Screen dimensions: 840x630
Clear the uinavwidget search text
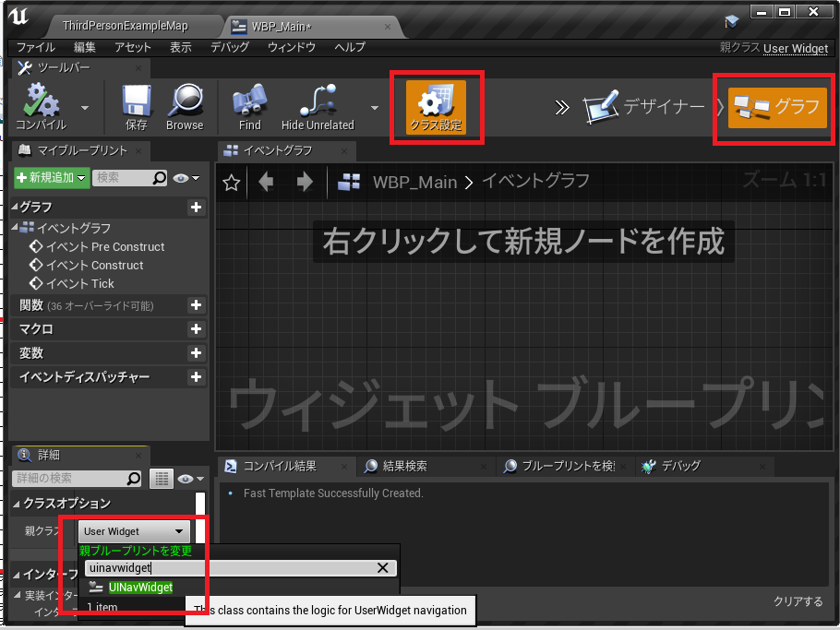382,568
